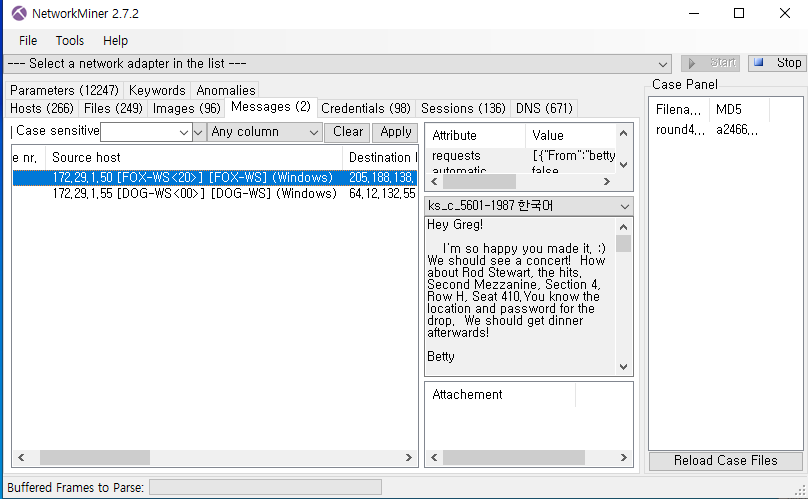Viewport: 808px width, 499px height.
Task: Click the filter keyword input box
Action: (139, 132)
